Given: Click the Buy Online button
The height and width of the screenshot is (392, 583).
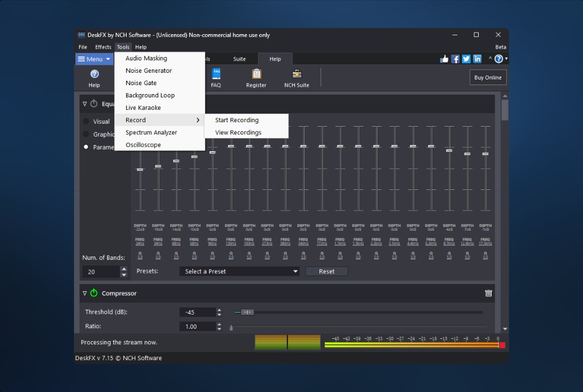Looking at the screenshot, I should pyautogui.click(x=487, y=77).
